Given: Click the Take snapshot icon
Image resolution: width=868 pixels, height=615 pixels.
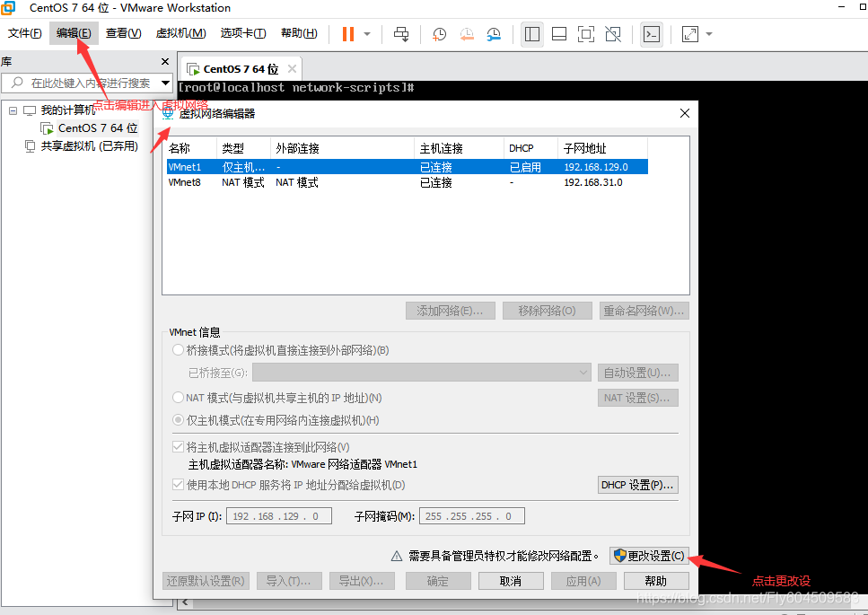Looking at the screenshot, I should point(440,34).
